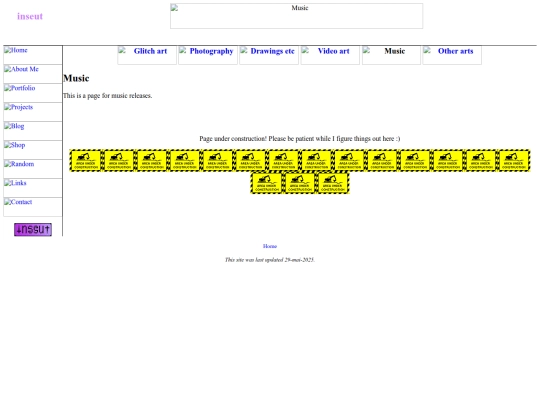Click the inseut site title link

pos(30,16)
